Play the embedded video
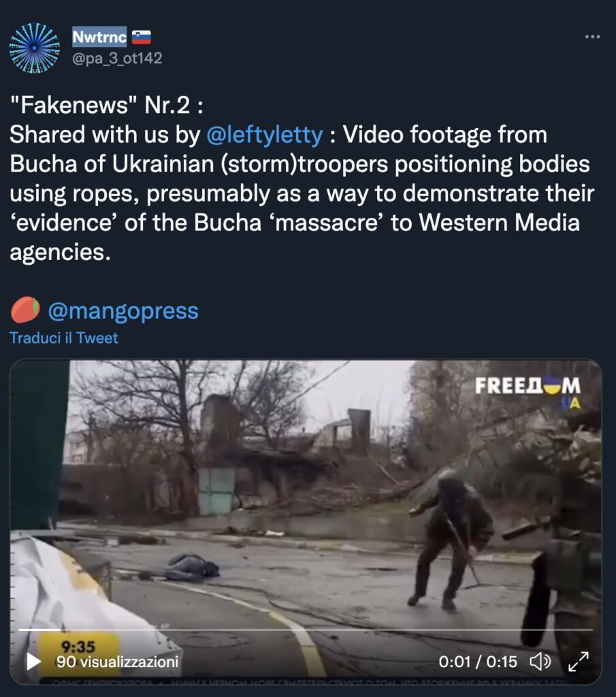This screenshot has height=697, width=616. [33, 662]
